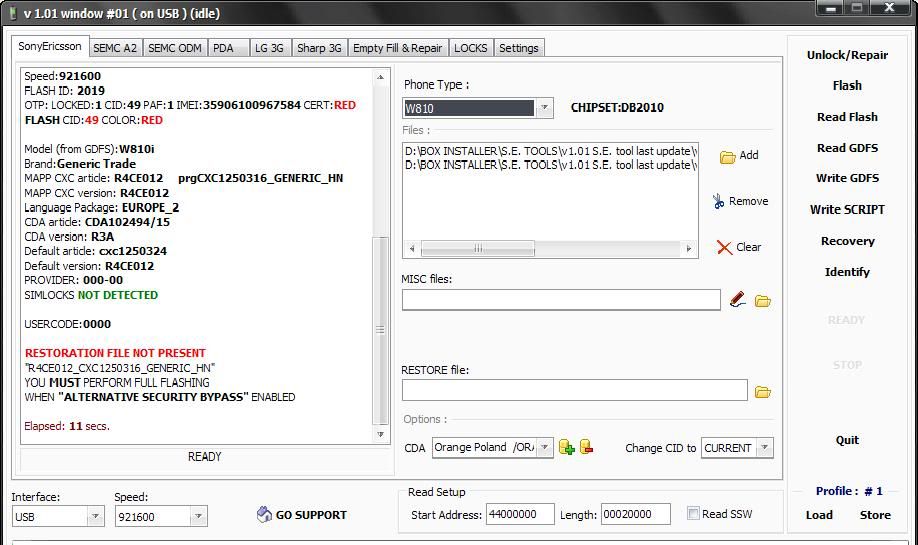This screenshot has height=545, width=918.
Task: Open MISC files browse folder icon
Action: point(762,301)
